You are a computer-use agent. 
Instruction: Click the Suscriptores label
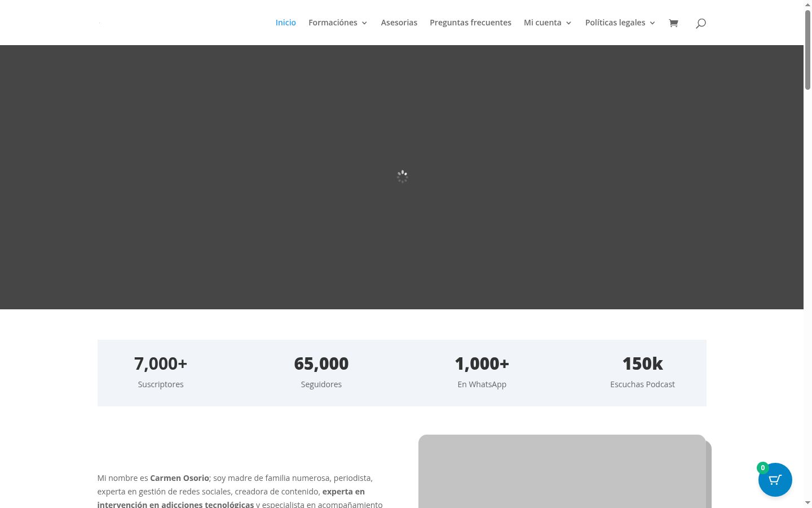(161, 384)
